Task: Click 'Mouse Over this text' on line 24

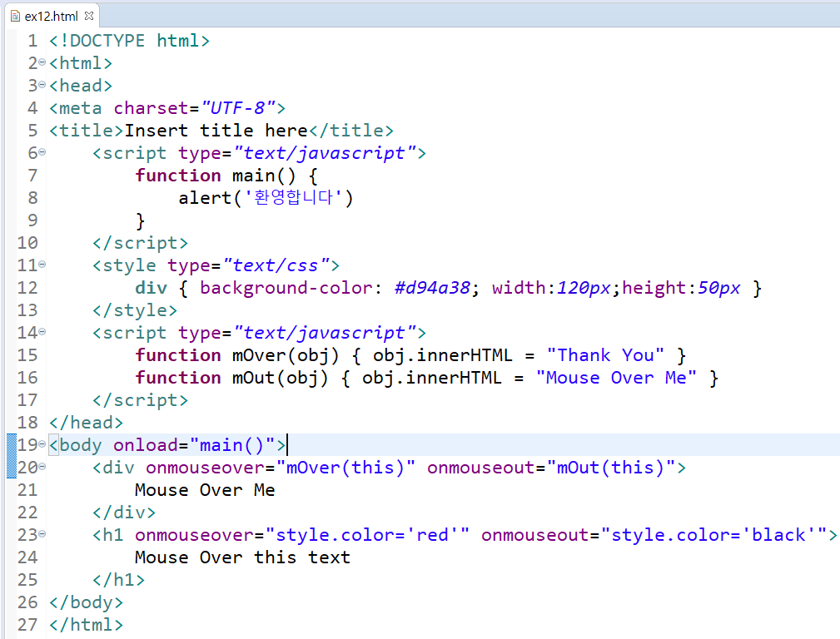Action: [243, 557]
